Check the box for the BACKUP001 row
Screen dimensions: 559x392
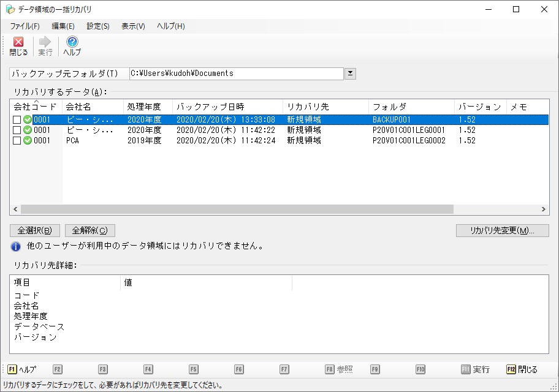(x=17, y=120)
